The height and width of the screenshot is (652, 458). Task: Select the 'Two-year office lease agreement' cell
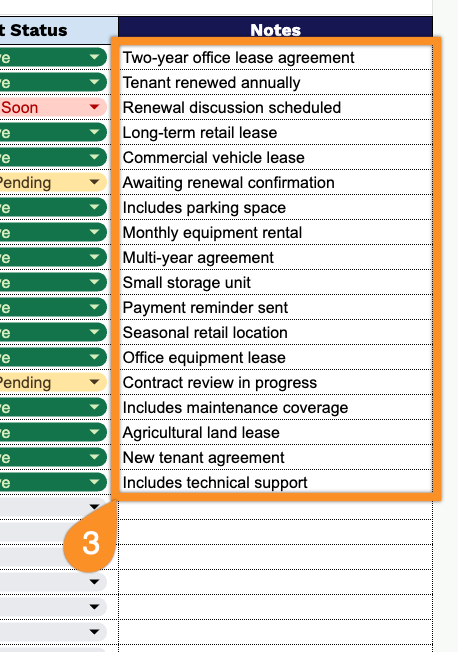[x=275, y=57]
